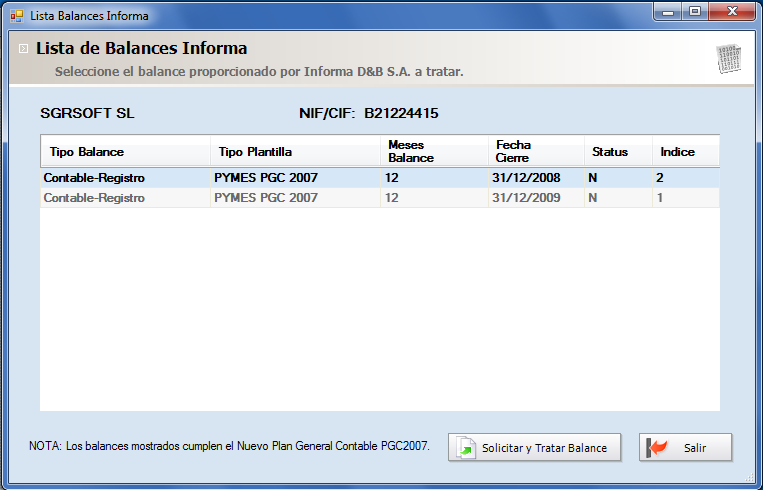
Task: Select the row closing 31/12/2008
Action: 380,178
